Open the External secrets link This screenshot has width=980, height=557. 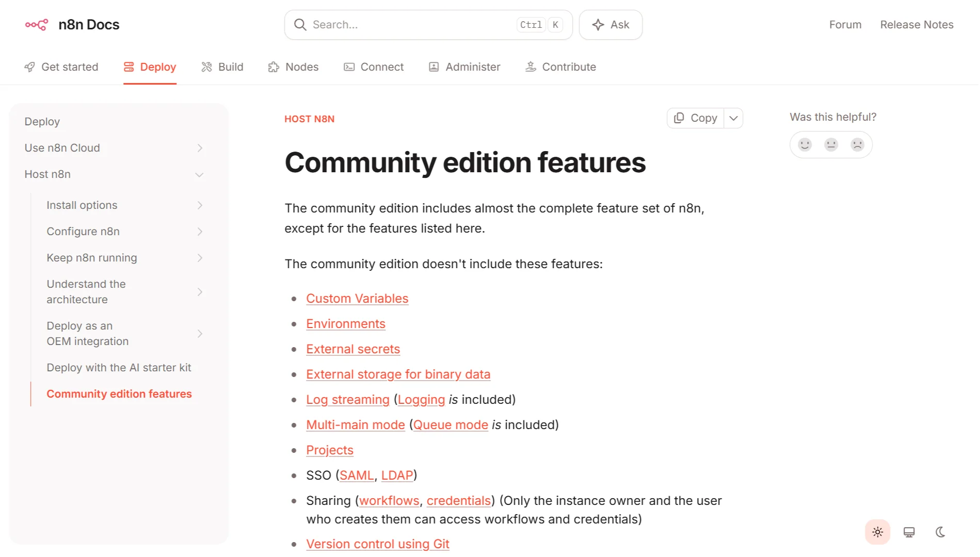353,349
